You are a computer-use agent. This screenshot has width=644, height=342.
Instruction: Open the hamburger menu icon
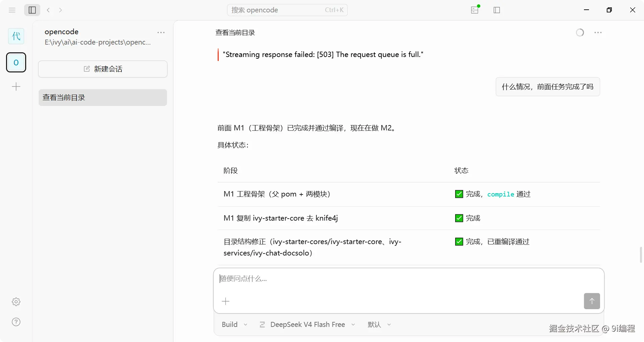[x=12, y=10]
